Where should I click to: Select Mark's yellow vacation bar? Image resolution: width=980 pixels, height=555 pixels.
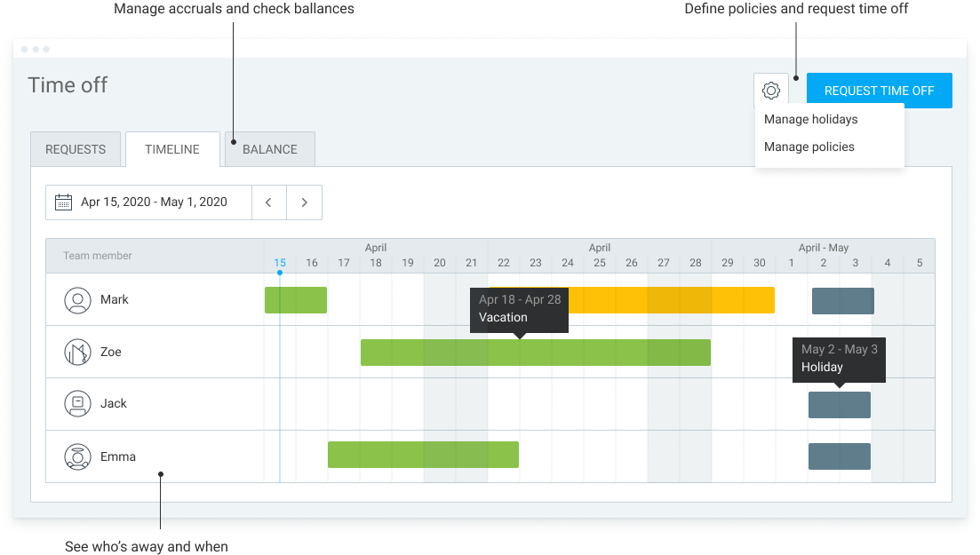671,300
